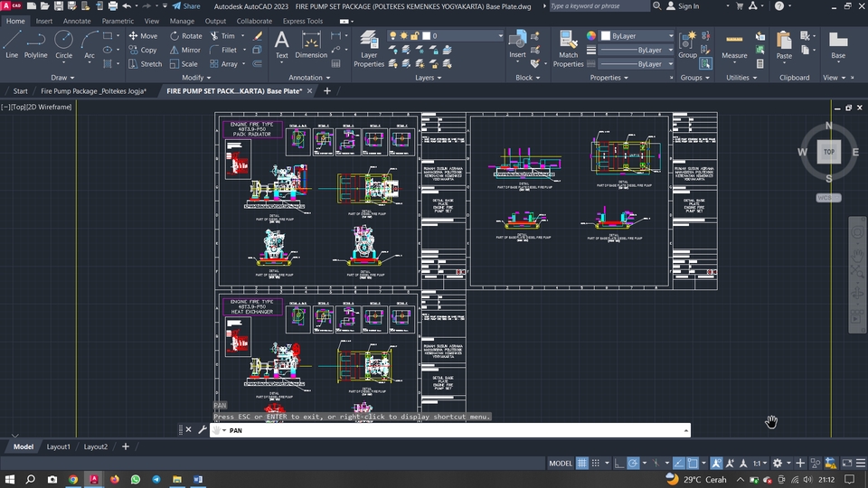Viewport: 868px width, 488px height.
Task: Open the Parametric ribbon tab
Action: 118,21
